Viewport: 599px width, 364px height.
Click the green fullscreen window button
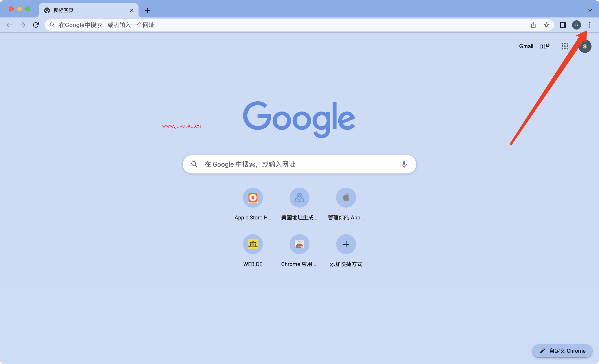tap(28, 9)
